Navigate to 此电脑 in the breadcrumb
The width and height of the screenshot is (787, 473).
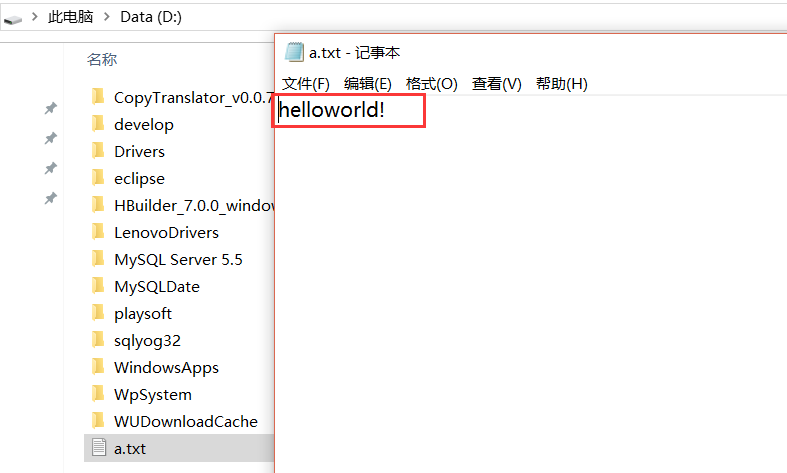coord(71,18)
